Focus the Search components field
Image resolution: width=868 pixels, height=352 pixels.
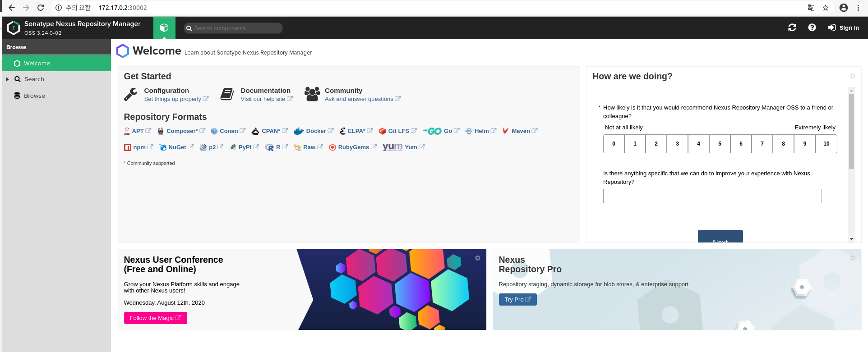point(233,28)
